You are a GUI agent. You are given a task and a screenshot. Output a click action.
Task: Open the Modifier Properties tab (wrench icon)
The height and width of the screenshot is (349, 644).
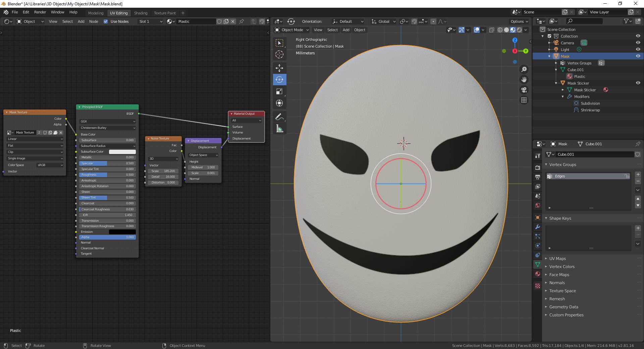[537, 227]
